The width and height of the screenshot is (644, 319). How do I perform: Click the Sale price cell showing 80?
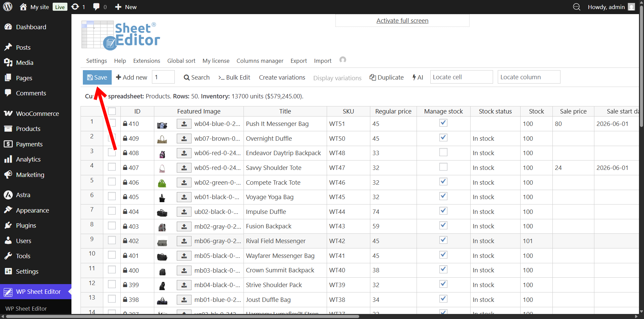pyautogui.click(x=573, y=124)
